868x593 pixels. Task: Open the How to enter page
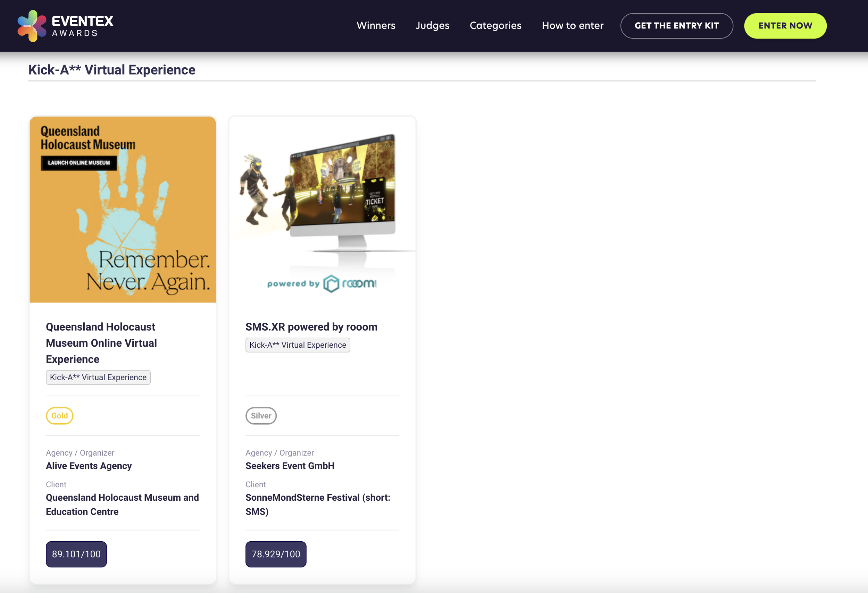tap(572, 25)
